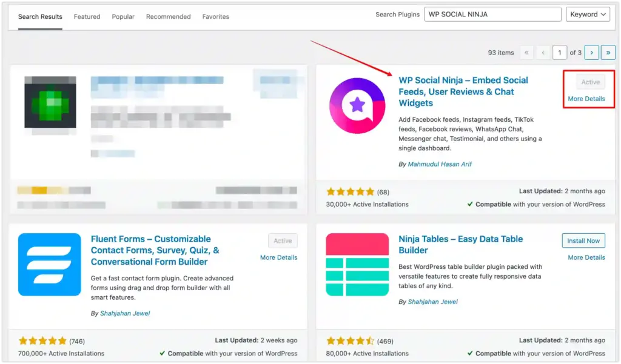Open the Favorites tab

216,16
